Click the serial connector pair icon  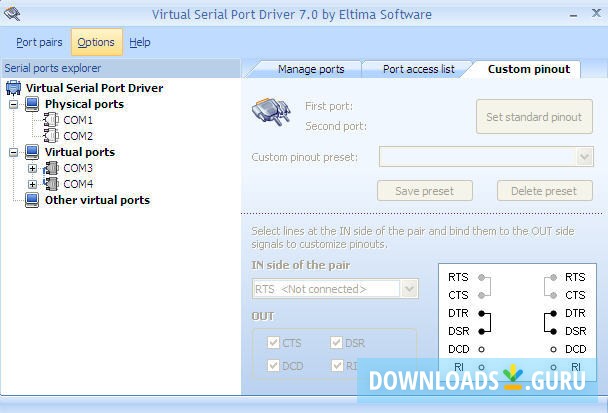pos(271,112)
